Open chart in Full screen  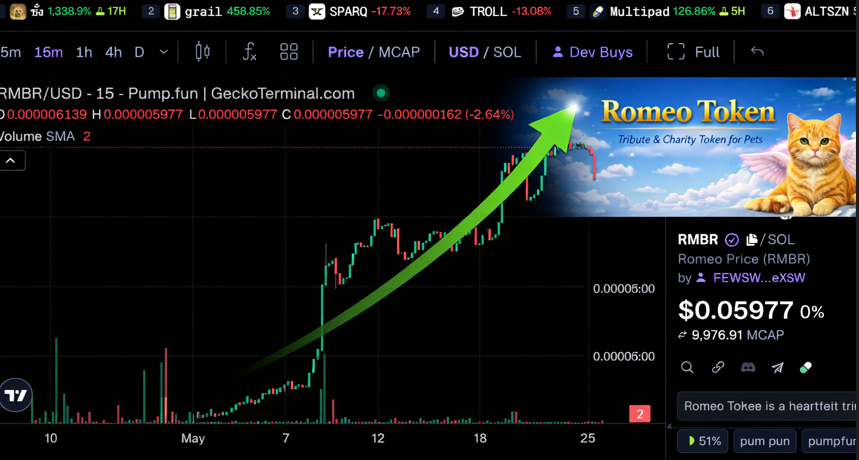coord(693,52)
